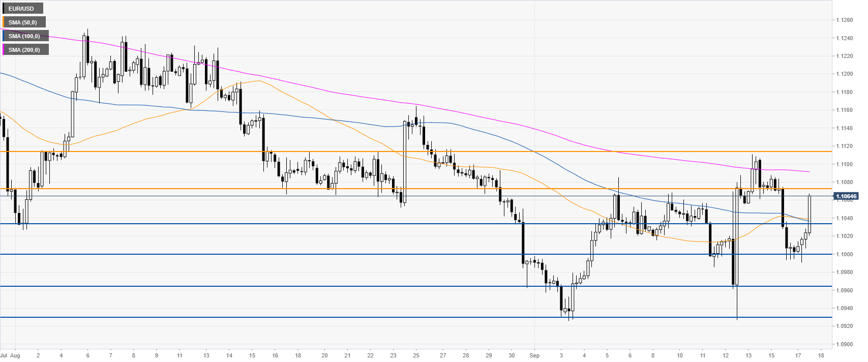This screenshot has width=868, height=362.
Task: Select date 16 on the time axis
Action: 275,355
